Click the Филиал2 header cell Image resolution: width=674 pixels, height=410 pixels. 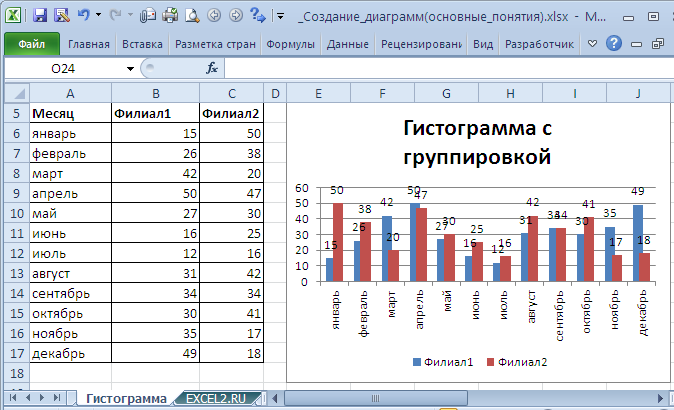click(x=232, y=113)
